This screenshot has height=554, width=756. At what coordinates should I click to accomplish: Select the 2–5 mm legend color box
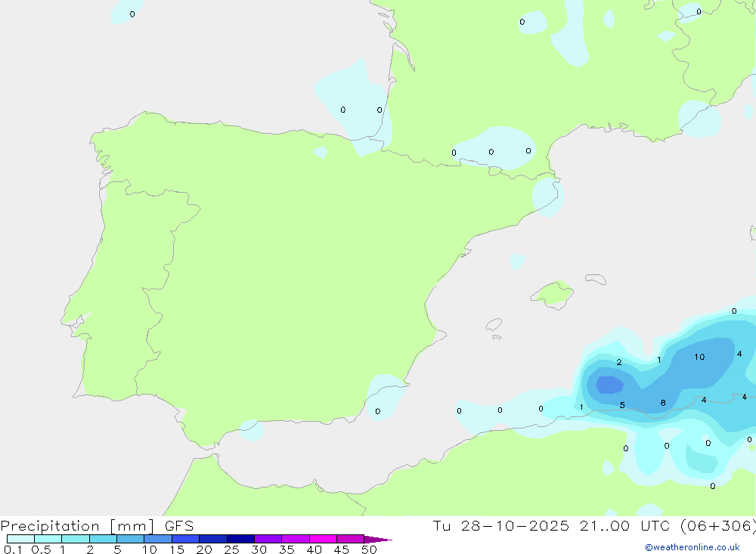tap(103, 539)
